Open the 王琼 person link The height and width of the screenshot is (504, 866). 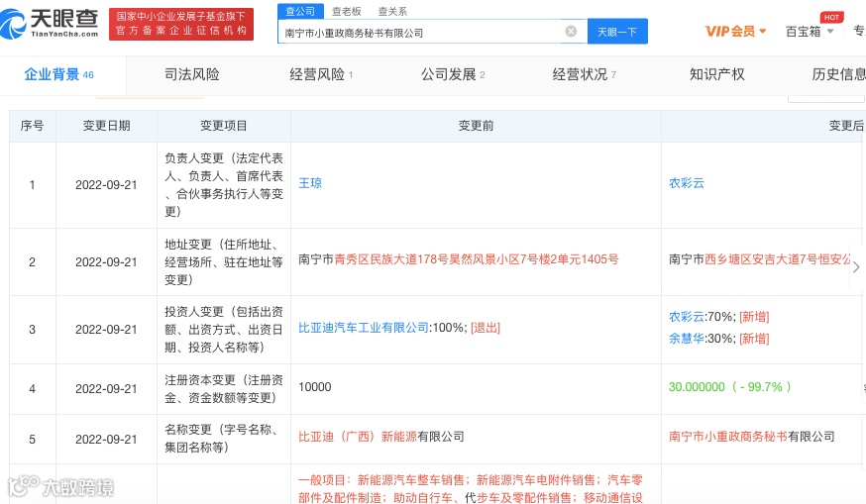pyautogui.click(x=310, y=183)
